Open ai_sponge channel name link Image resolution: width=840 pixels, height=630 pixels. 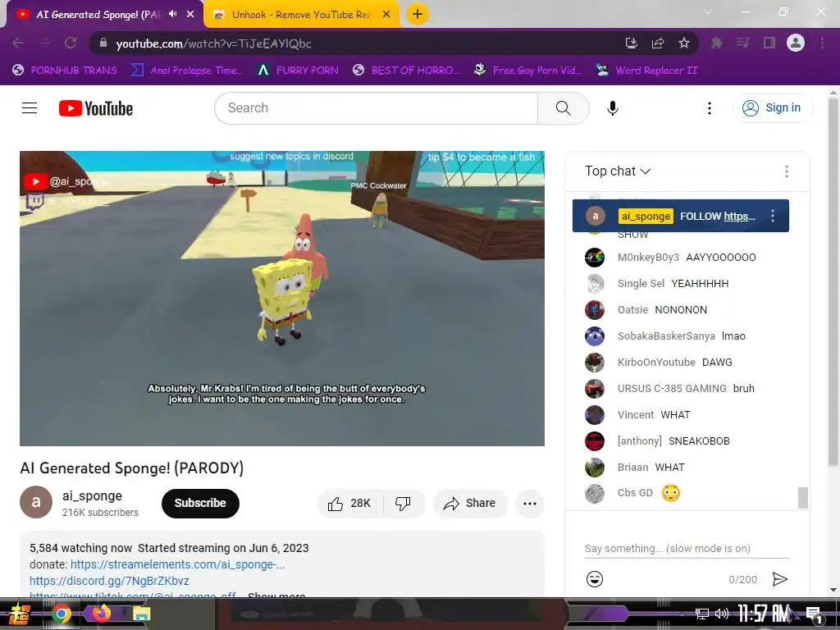click(92, 496)
